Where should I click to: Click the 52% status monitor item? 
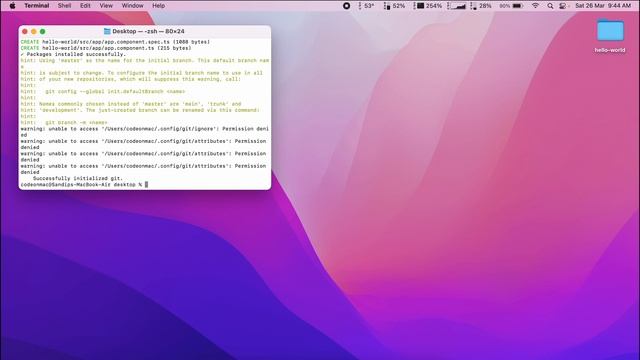pos(394,6)
